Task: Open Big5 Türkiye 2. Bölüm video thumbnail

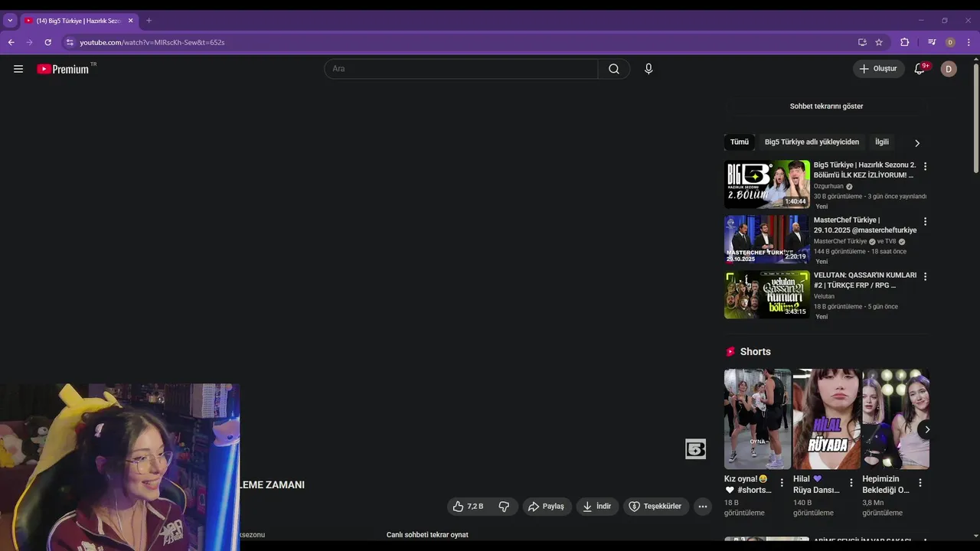Action: tap(767, 184)
